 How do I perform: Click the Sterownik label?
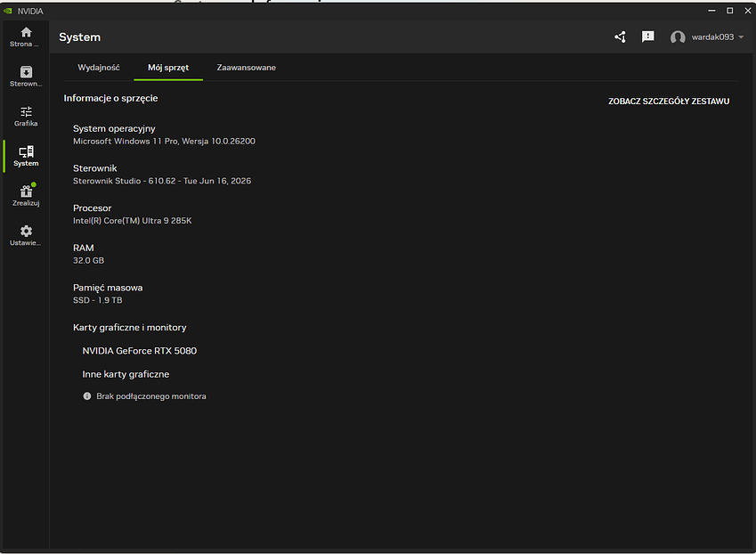pos(95,168)
